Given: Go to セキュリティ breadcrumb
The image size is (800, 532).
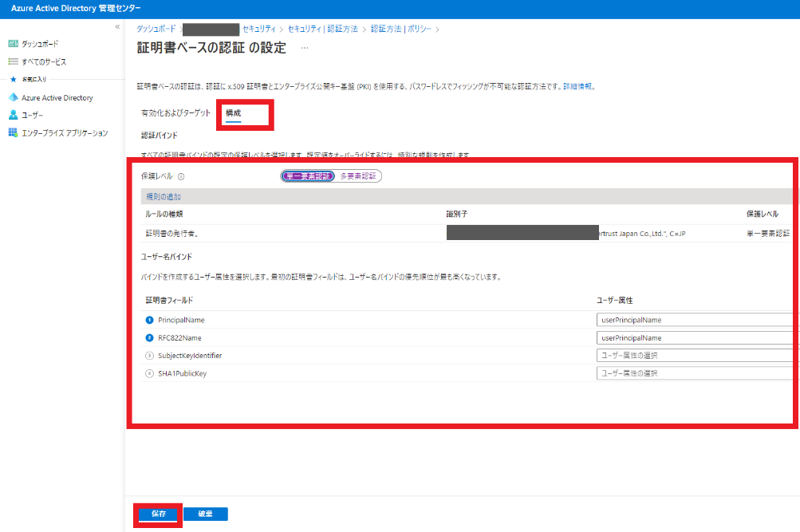Looking at the screenshot, I should pyautogui.click(x=259, y=29).
